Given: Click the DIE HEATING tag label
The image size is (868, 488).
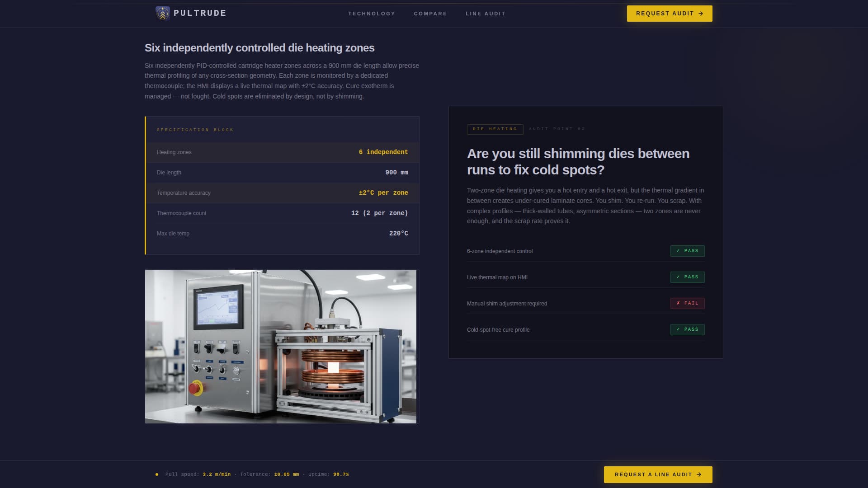Looking at the screenshot, I should [x=495, y=129].
